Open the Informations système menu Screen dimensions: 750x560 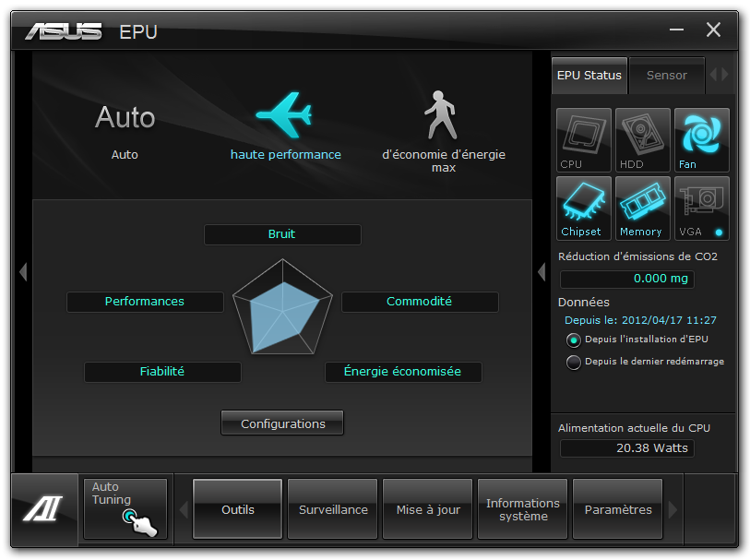click(523, 509)
